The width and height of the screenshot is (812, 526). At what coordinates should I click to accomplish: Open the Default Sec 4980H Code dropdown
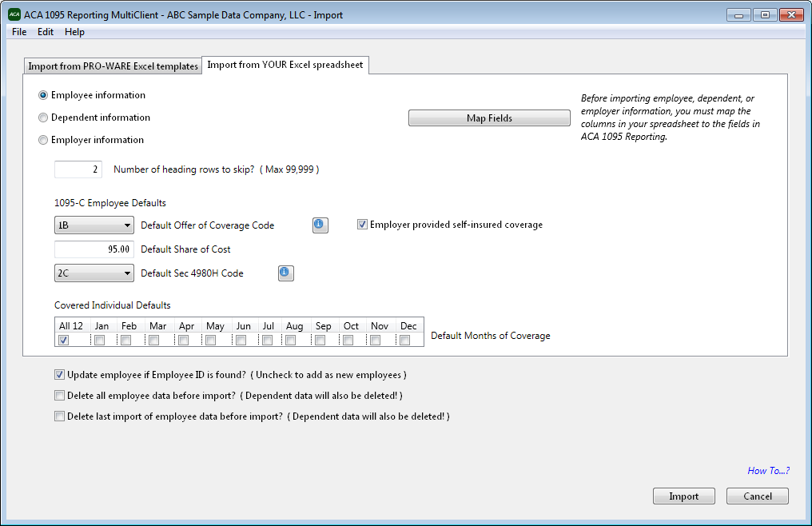pyautogui.click(x=94, y=273)
